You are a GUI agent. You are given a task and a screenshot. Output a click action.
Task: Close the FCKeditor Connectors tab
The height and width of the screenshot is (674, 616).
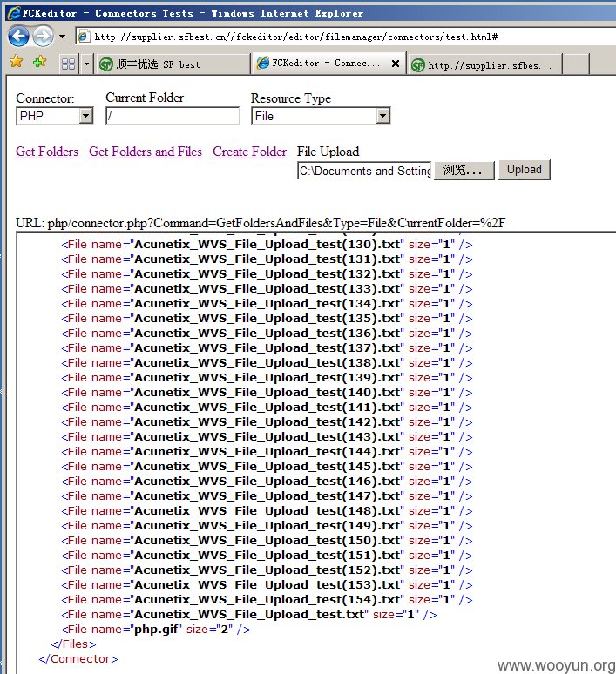pos(396,64)
